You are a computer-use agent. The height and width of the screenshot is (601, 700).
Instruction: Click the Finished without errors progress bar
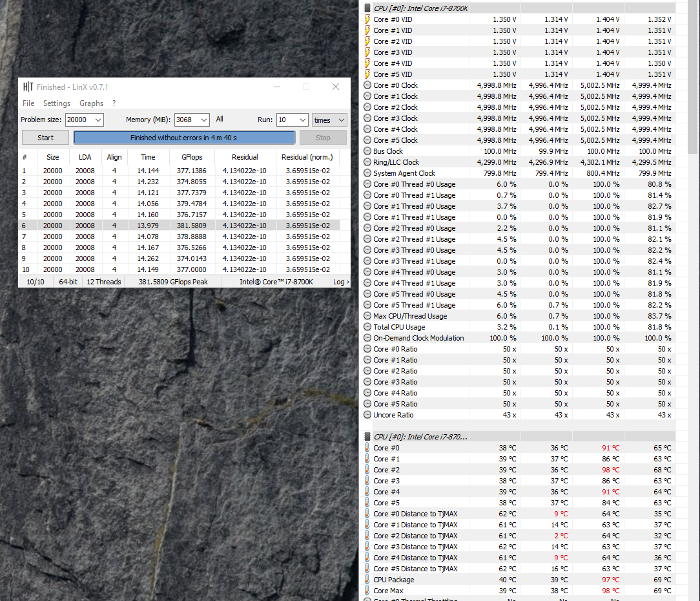(184, 138)
